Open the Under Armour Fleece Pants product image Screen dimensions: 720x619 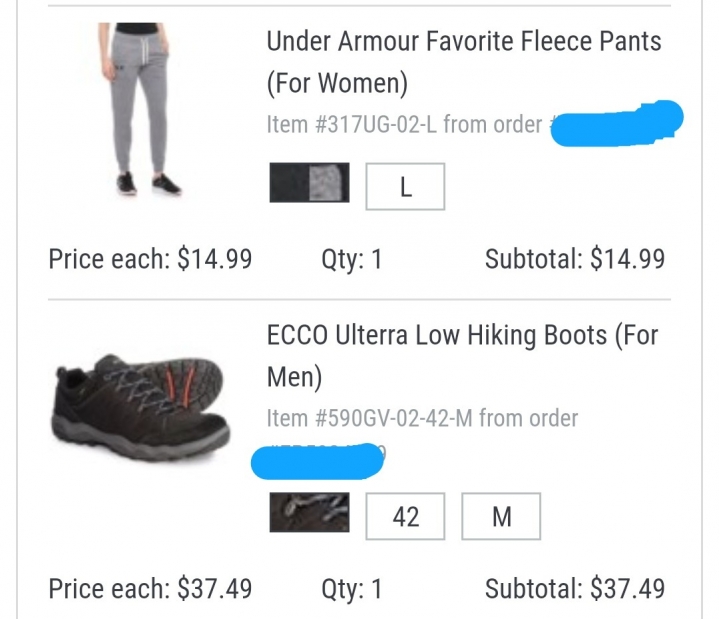pyautogui.click(x=140, y=110)
